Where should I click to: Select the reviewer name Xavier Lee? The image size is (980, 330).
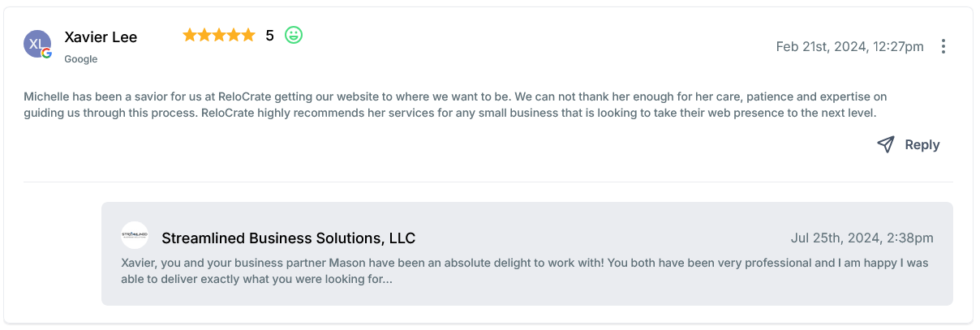(101, 37)
